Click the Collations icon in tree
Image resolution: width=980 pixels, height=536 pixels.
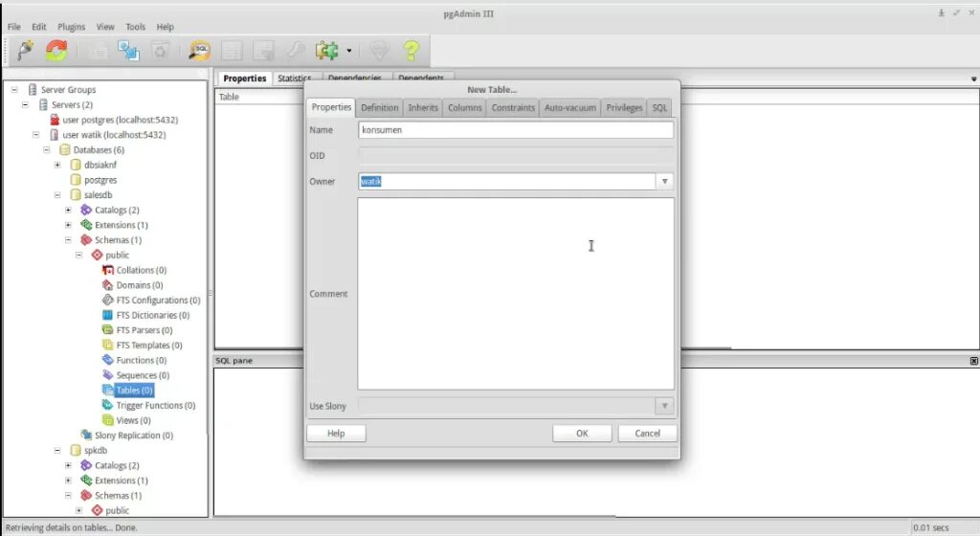tap(107, 270)
